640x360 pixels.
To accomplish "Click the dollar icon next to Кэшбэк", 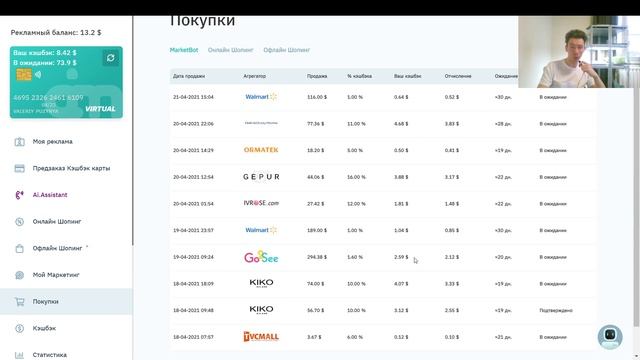I will pyautogui.click(x=20, y=328).
